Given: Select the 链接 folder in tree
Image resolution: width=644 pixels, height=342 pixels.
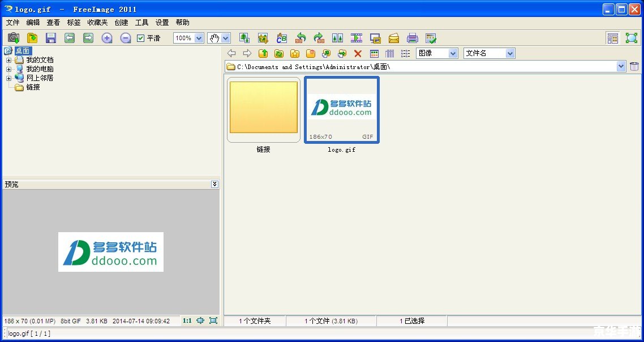Looking at the screenshot, I should coord(33,87).
